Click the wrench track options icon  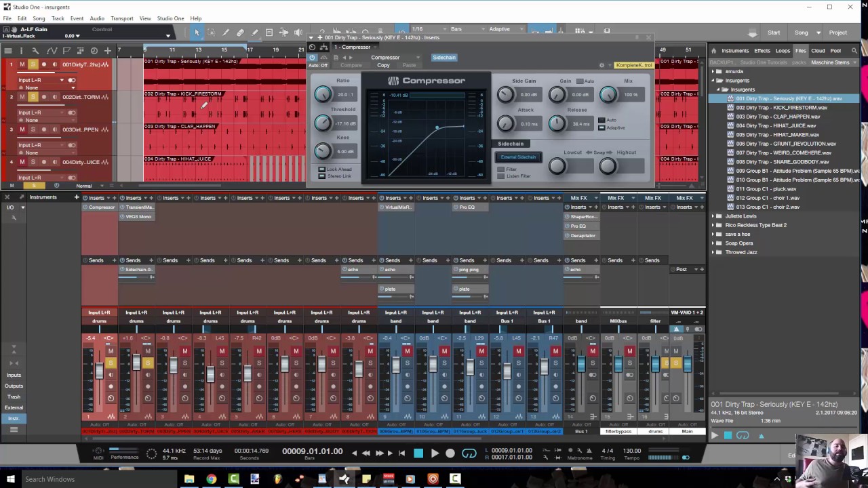36,50
